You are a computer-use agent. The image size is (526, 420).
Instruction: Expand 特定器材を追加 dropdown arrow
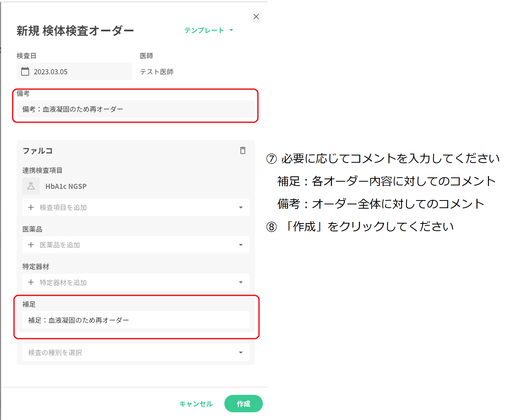click(241, 282)
